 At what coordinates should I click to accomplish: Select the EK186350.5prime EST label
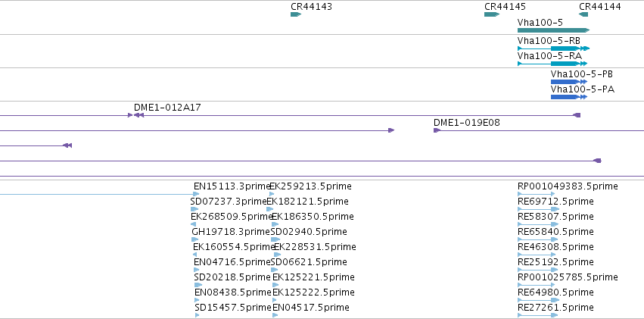tap(313, 217)
